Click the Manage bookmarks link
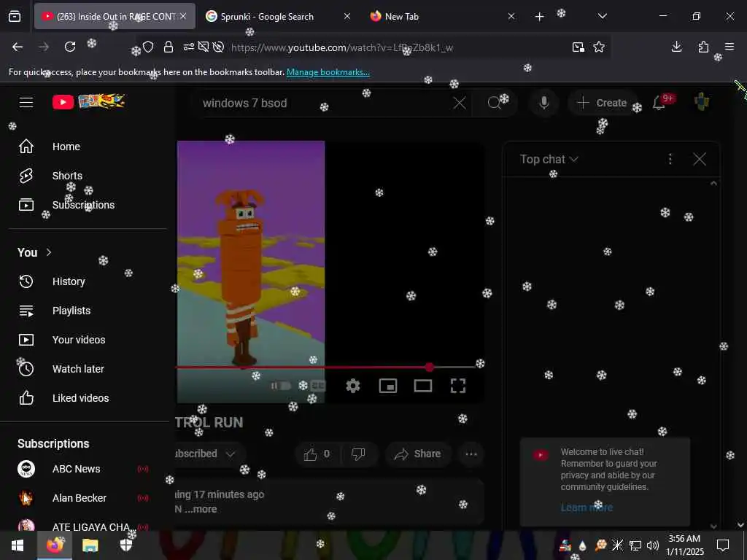This screenshot has height=560, width=747. tap(328, 72)
